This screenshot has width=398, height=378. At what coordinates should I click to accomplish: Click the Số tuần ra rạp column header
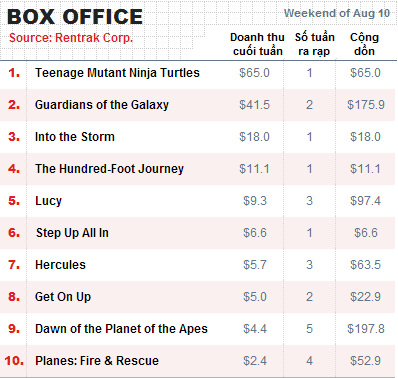coord(314,44)
